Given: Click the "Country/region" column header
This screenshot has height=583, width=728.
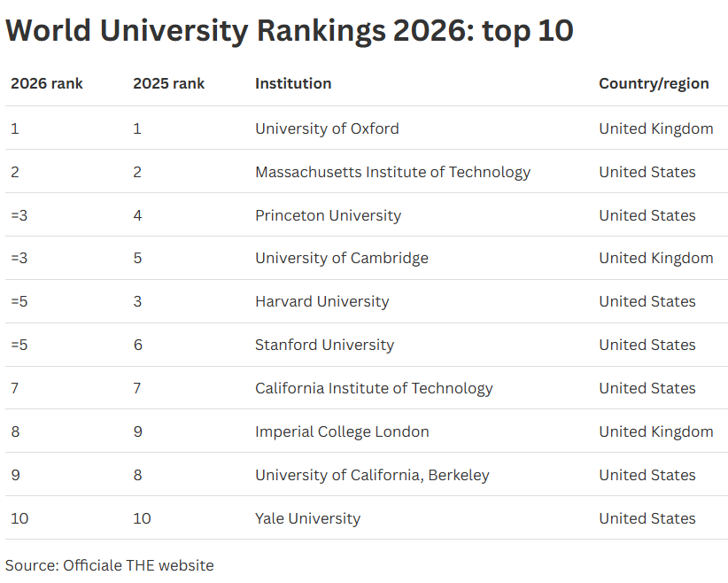Looking at the screenshot, I should click(654, 83).
